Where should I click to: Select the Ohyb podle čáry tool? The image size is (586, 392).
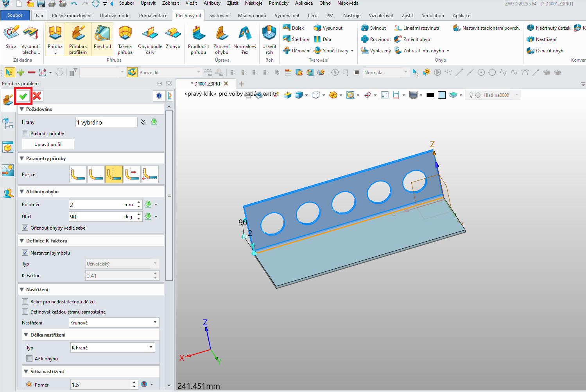coord(150,40)
